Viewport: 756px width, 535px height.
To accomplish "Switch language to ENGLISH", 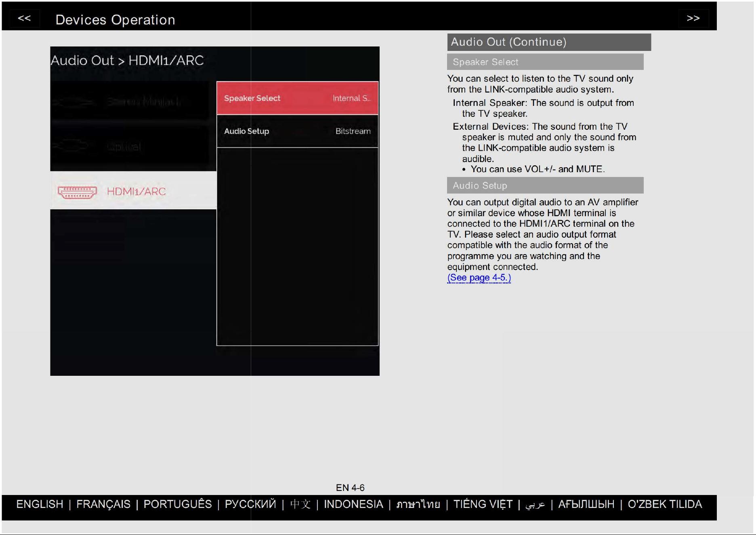I will (x=40, y=504).
